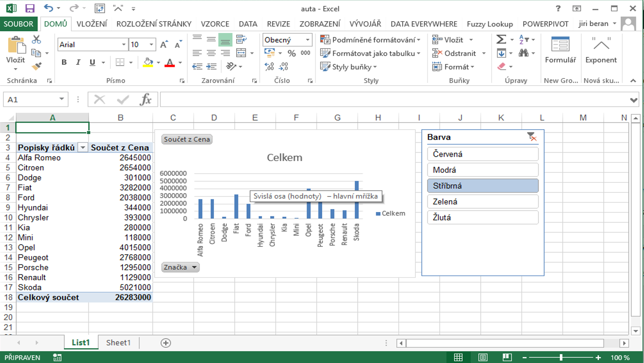The height and width of the screenshot is (363, 644).
Task: Apply thousands separator 000 format
Action: (x=306, y=53)
